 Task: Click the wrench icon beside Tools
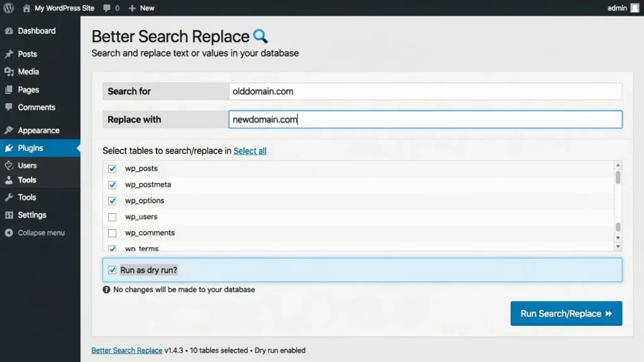pyautogui.click(x=9, y=197)
